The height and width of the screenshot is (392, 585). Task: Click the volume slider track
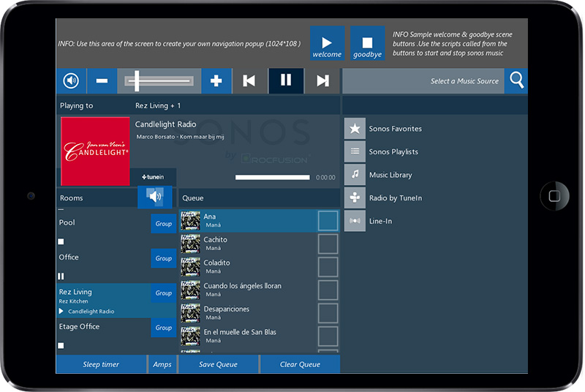158,81
